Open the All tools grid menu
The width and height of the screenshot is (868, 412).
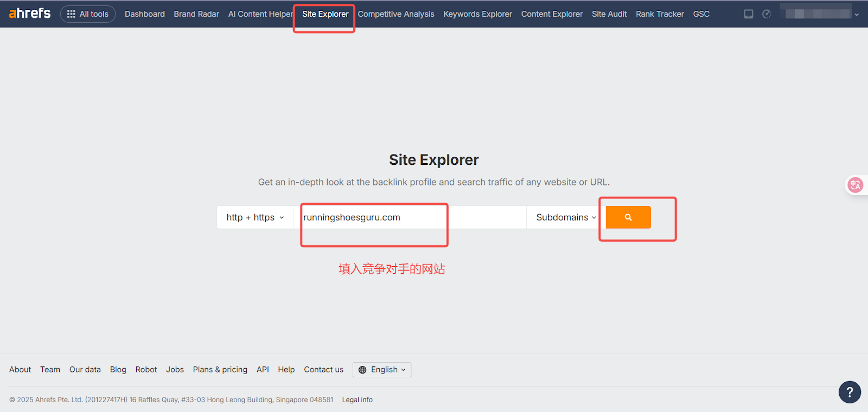coord(88,14)
